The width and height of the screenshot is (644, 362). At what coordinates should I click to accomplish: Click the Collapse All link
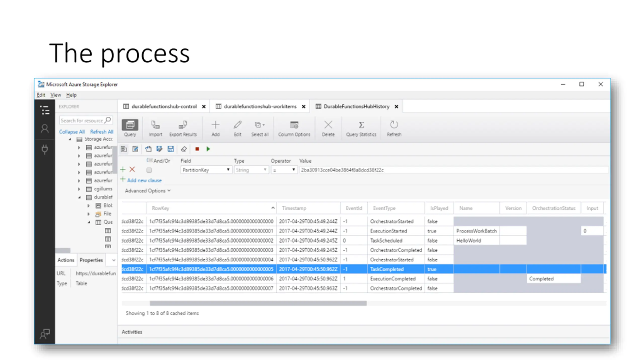(x=72, y=132)
